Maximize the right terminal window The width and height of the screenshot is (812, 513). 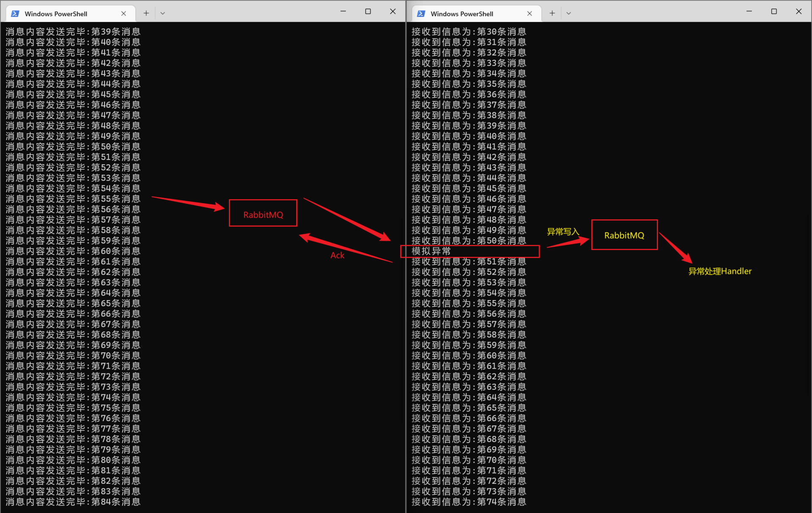774,11
